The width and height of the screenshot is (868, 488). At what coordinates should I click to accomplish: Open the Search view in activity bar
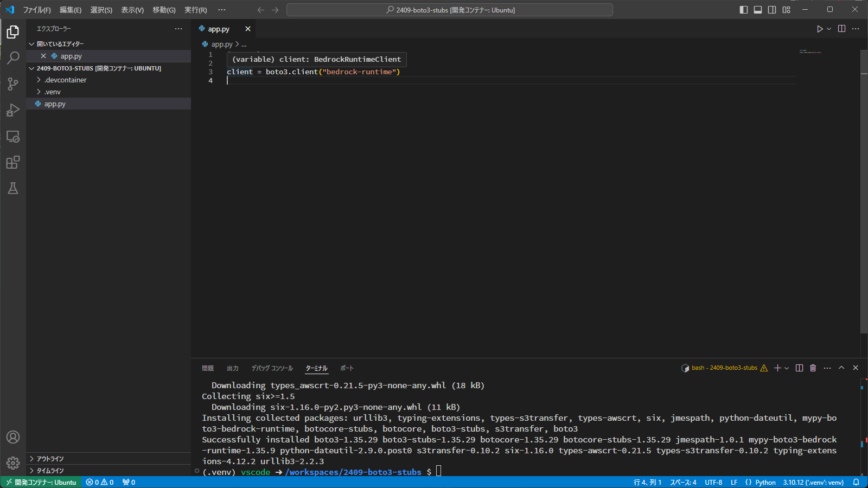coord(13,57)
